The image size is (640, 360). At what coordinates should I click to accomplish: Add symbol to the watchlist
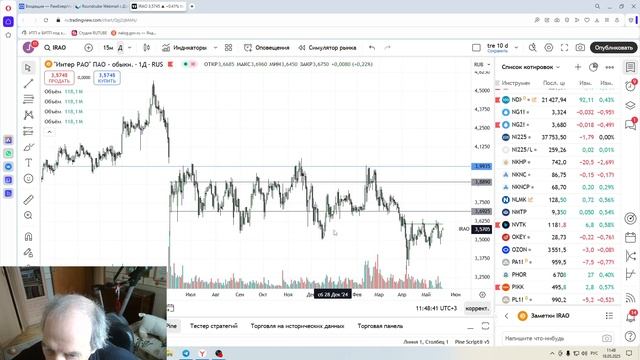coord(578,67)
